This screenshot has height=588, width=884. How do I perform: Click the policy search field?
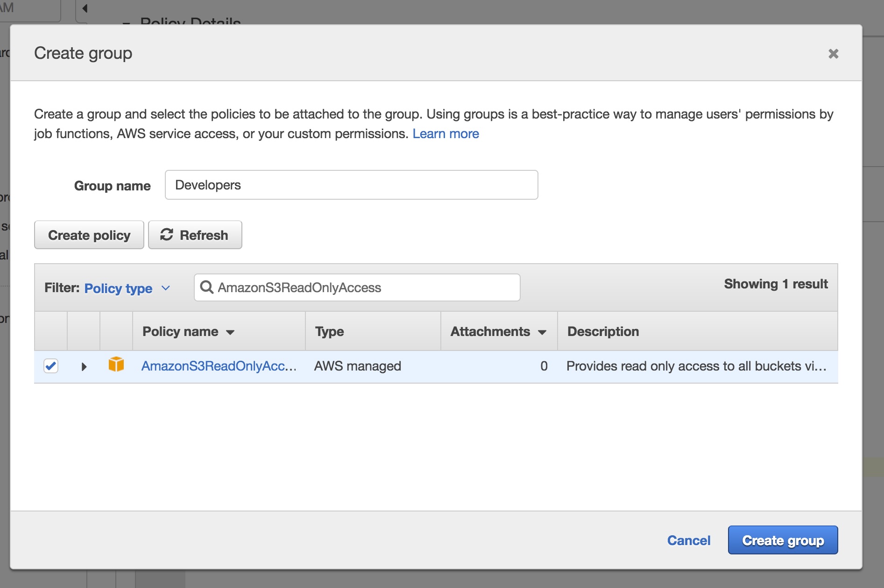click(x=357, y=287)
